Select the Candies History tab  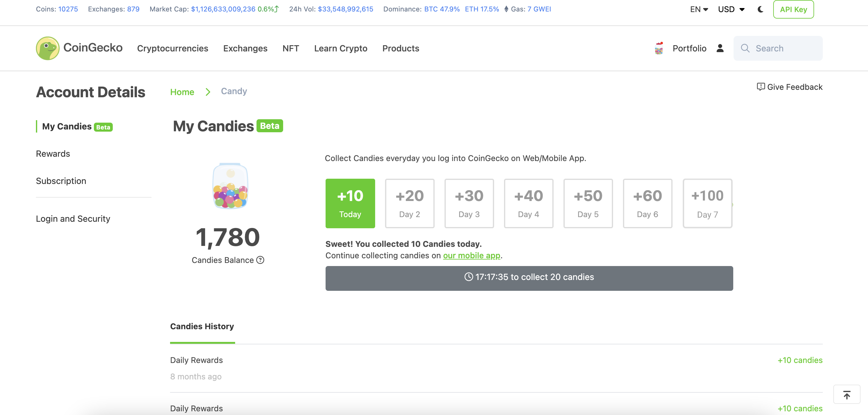202,326
